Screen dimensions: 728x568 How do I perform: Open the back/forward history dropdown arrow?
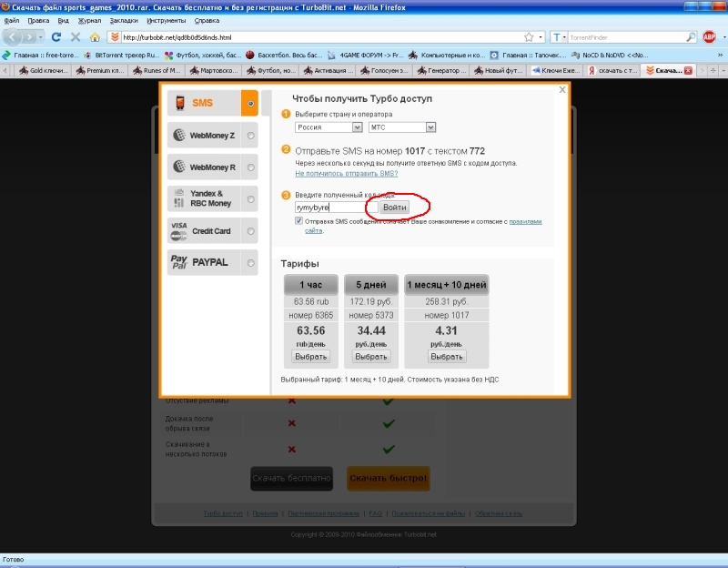pyautogui.click(x=41, y=37)
